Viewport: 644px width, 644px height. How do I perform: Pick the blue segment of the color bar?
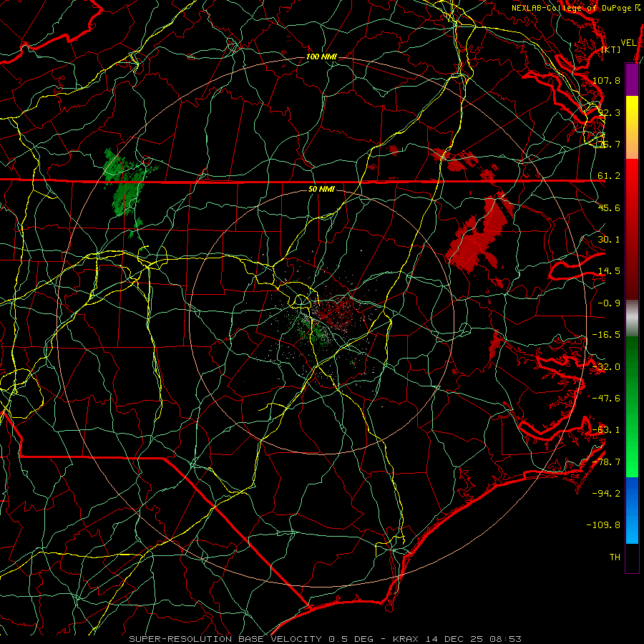tap(632, 510)
